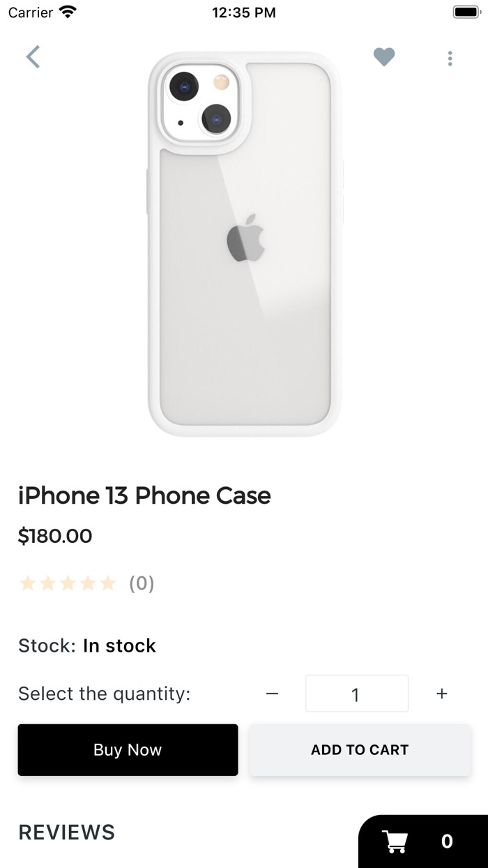
Task: Open the shopping cart icon
Action: coord(395,841)
